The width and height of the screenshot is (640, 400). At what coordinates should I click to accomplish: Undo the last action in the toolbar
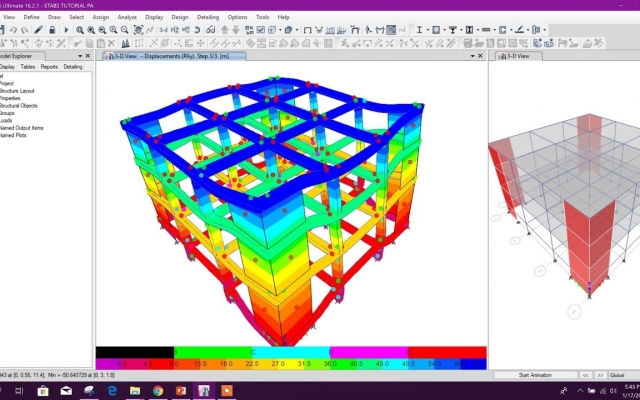pos(13,30)
